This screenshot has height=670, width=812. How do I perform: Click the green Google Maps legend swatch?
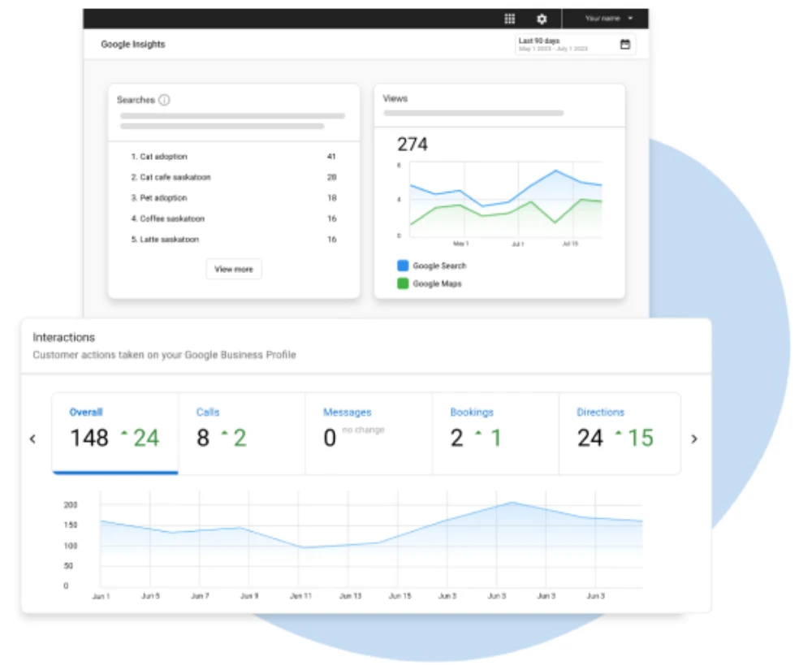[x=403, y=283]
